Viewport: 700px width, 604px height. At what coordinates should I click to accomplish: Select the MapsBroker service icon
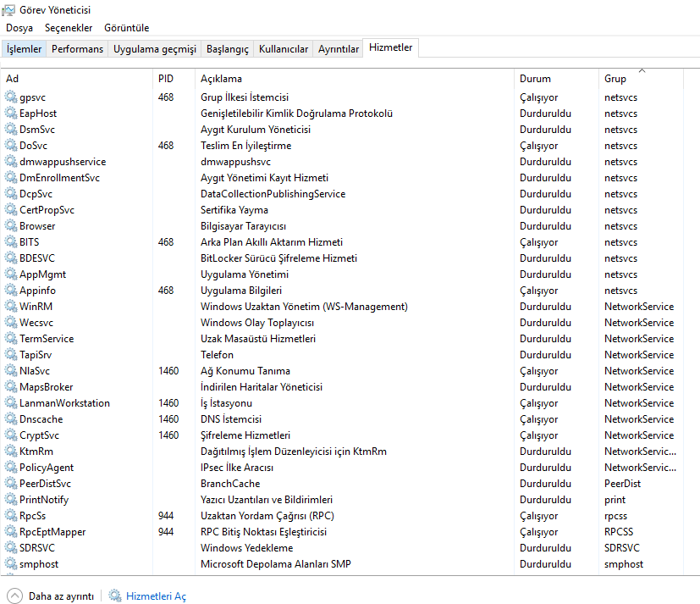click(11, 386)
